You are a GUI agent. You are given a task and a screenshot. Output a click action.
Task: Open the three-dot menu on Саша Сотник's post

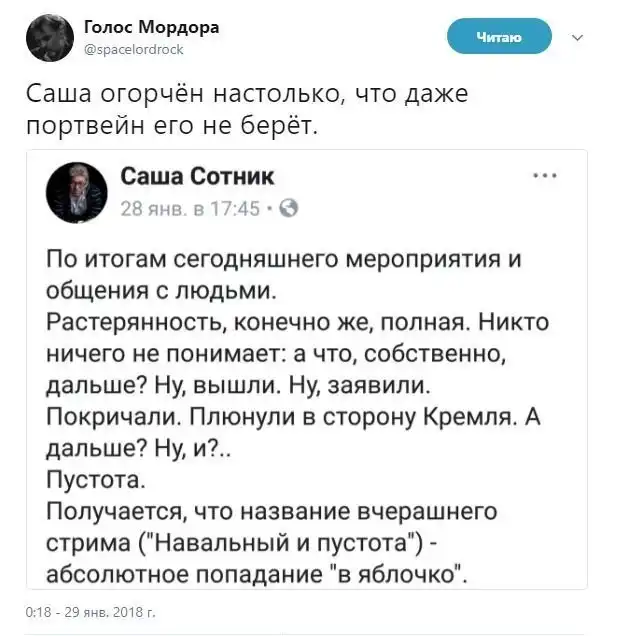coord(546,176)
